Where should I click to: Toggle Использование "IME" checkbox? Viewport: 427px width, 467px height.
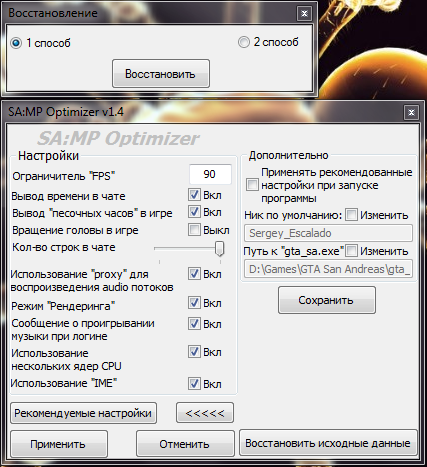coord(194,384)
